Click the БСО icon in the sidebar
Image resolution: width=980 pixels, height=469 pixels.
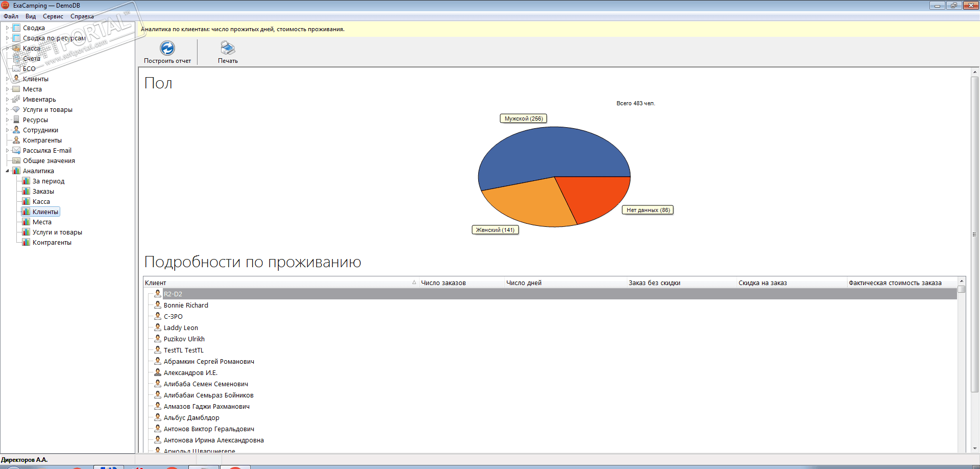pos(16,68)
